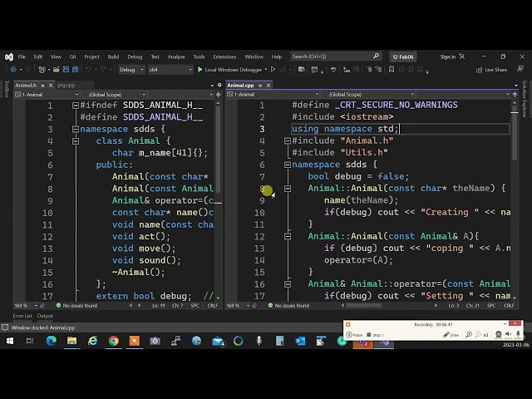Collapse the Animal constructor at line 8
Viewport: 532px width, 399px height.
coord(288,189)
